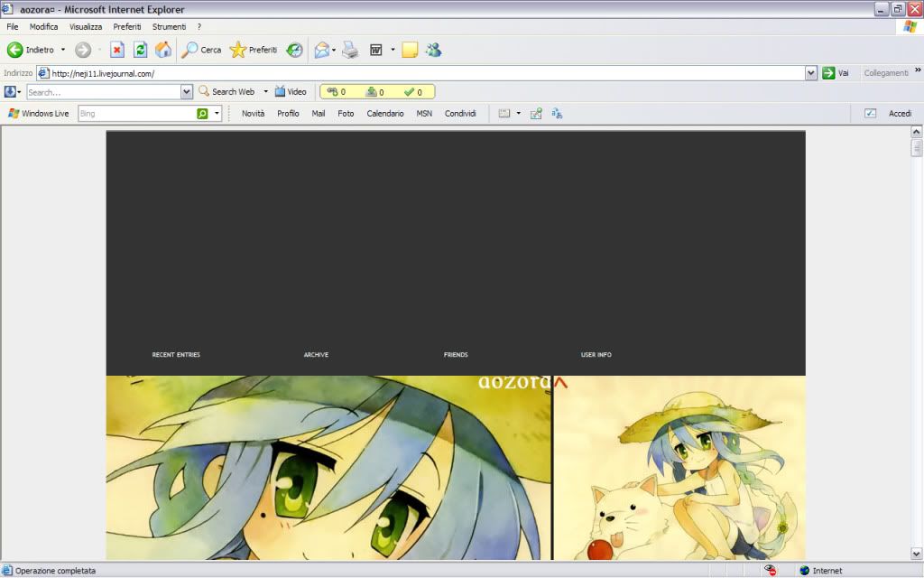Open the Preferiti menu in the menu bar
The height and width of the screenshot is (578, 924).
click(127, 26)
